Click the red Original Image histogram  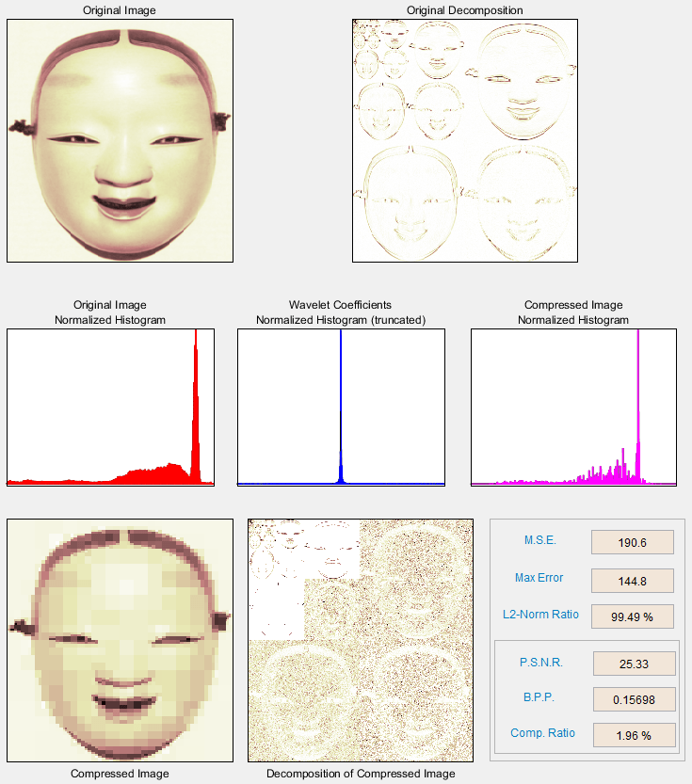(x=110, y=407)
